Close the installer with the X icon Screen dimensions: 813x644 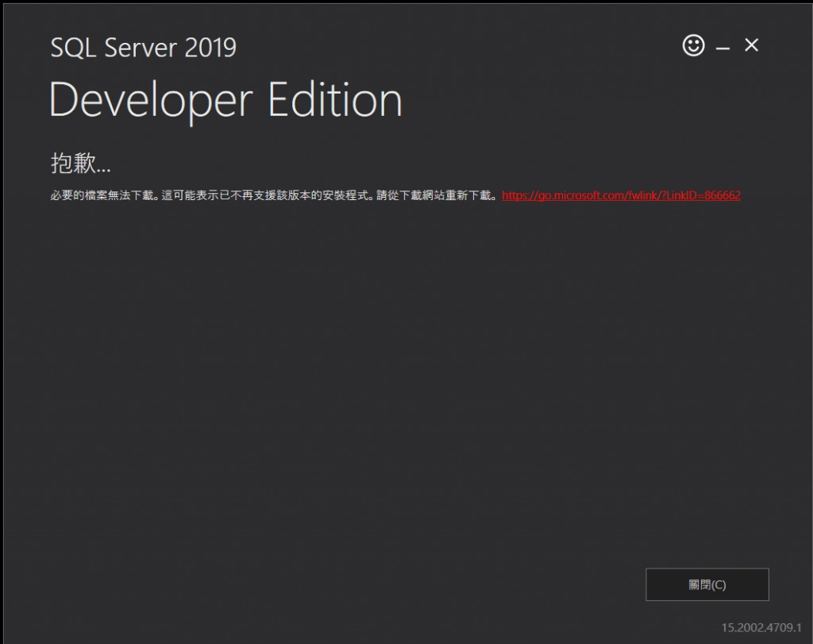click(751, 45)
